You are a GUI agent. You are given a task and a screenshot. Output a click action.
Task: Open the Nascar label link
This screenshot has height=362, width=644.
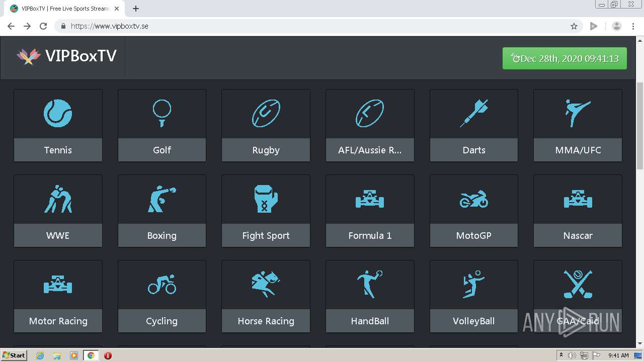click(x=578, y=235)
